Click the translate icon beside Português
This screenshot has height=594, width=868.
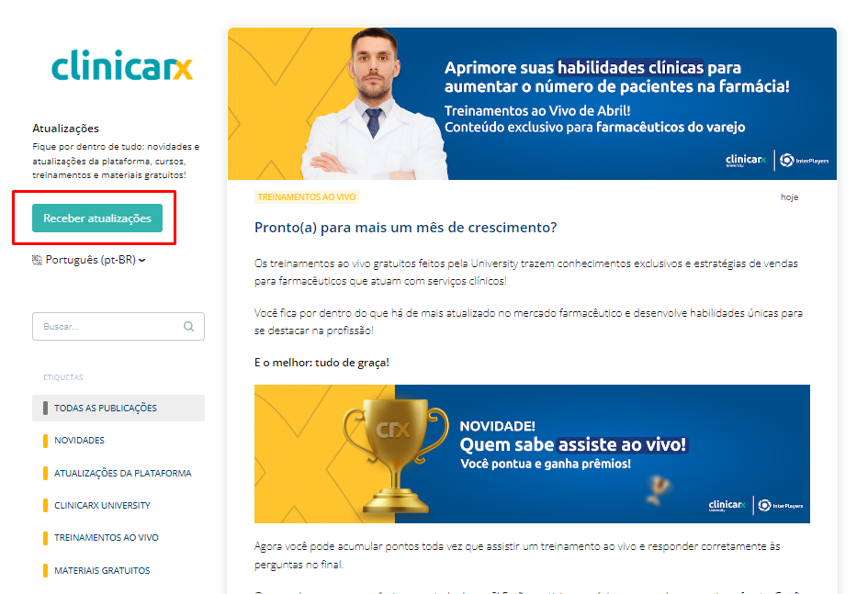pyautogui.click(x=37, y=260)
